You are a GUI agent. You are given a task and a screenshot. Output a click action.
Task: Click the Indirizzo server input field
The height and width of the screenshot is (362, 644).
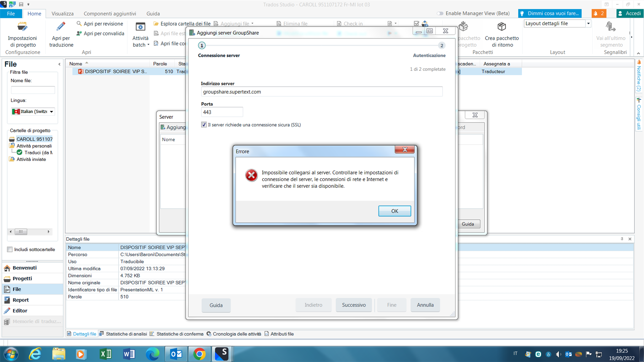(322, 92)
